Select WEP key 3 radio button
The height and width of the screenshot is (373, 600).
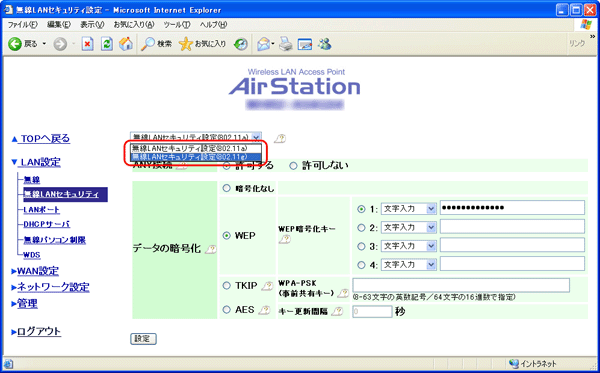(361, 246)
